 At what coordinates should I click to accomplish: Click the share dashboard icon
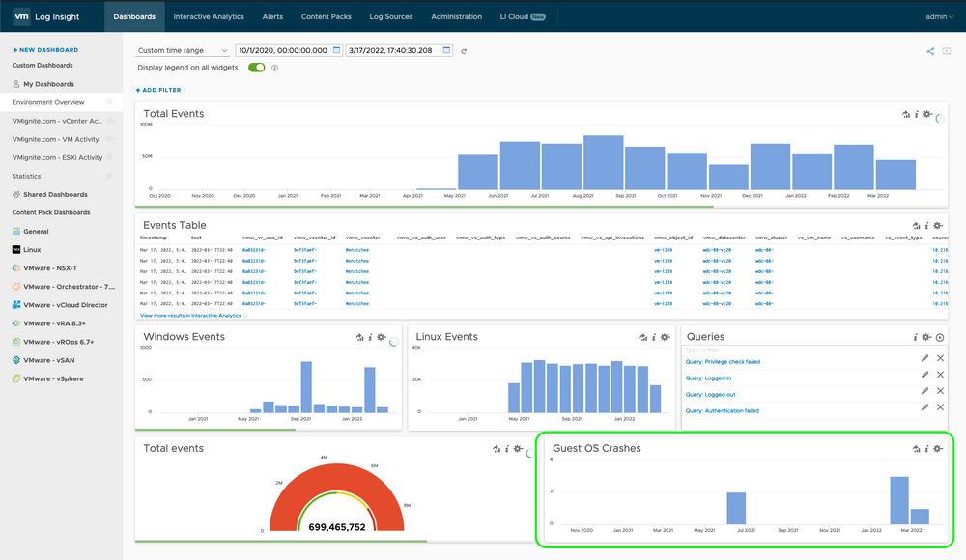point(930,51)
